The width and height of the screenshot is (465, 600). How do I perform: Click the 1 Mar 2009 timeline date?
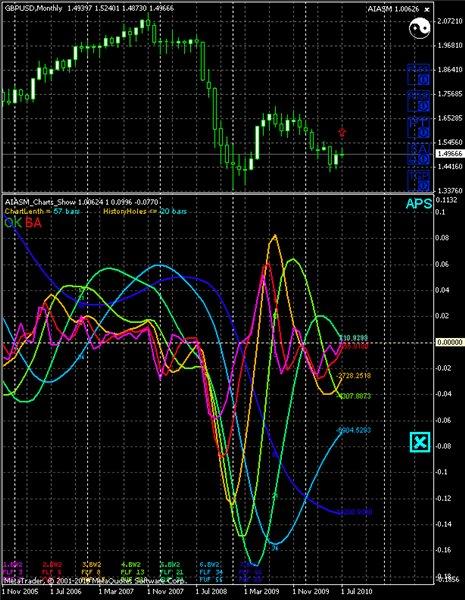click(x=261, y=592)
